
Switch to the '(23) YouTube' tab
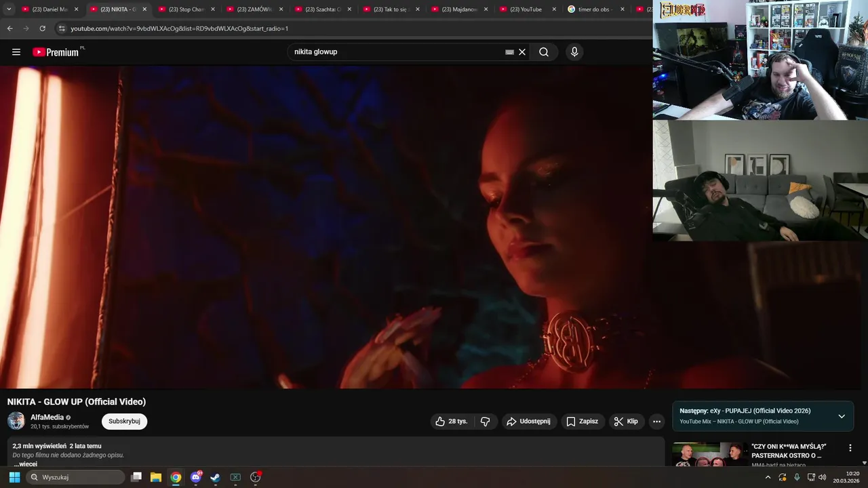(x=527, y=9)
